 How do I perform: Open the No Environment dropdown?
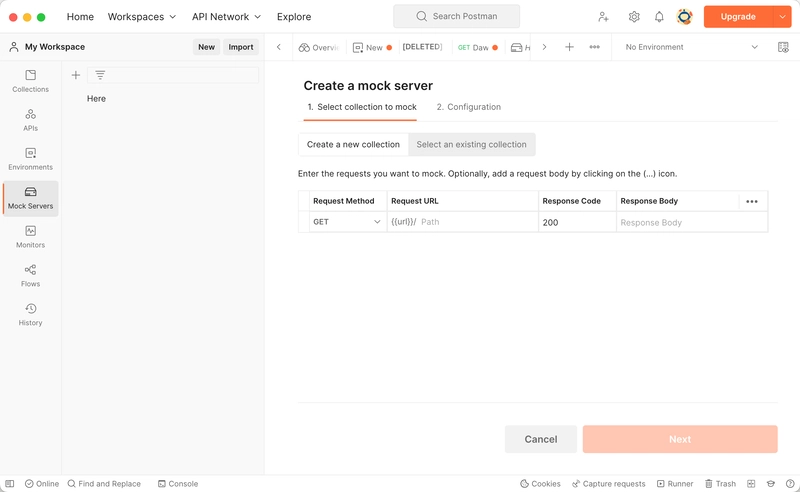click(x=691, y=47)
